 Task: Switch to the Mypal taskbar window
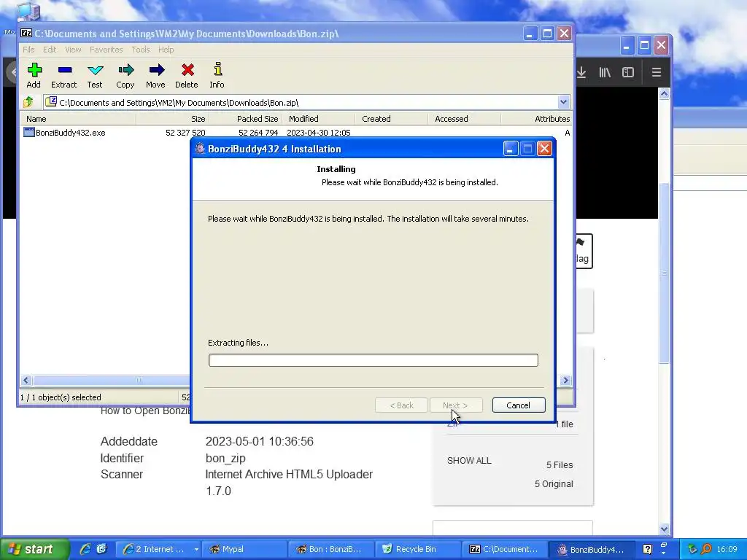pyautogui.click(x=244, y=550)
